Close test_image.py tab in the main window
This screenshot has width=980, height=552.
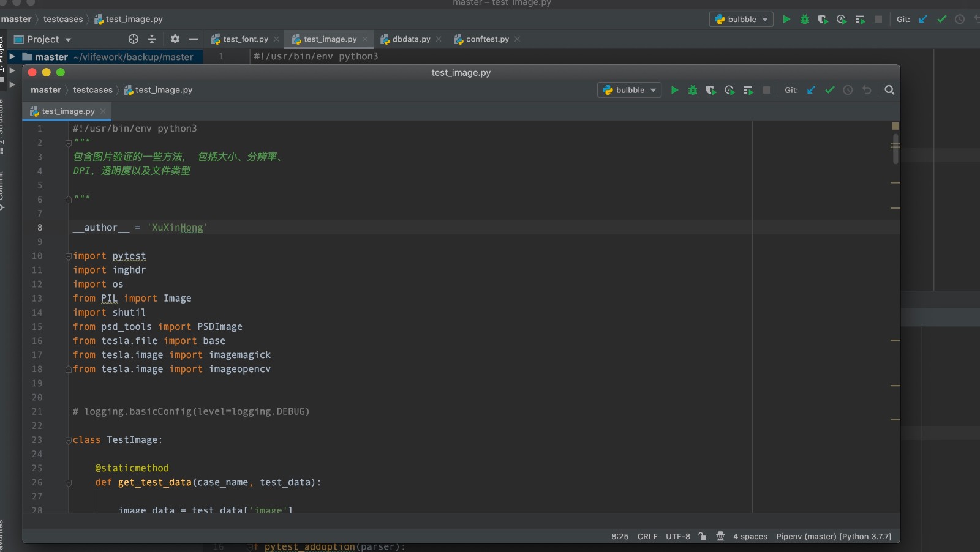[x=365, y=39]
